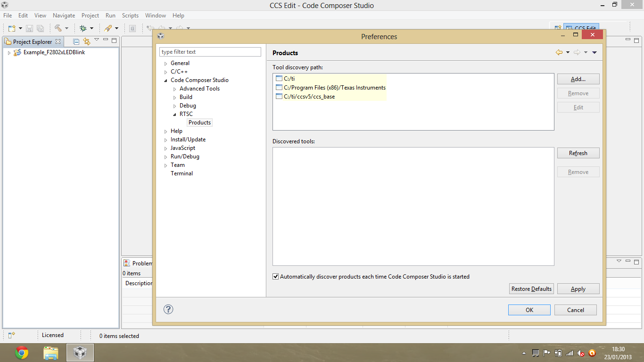Click the Save icon in main toolbar
The height and width of the screenshot is (362, 644).
29,29
